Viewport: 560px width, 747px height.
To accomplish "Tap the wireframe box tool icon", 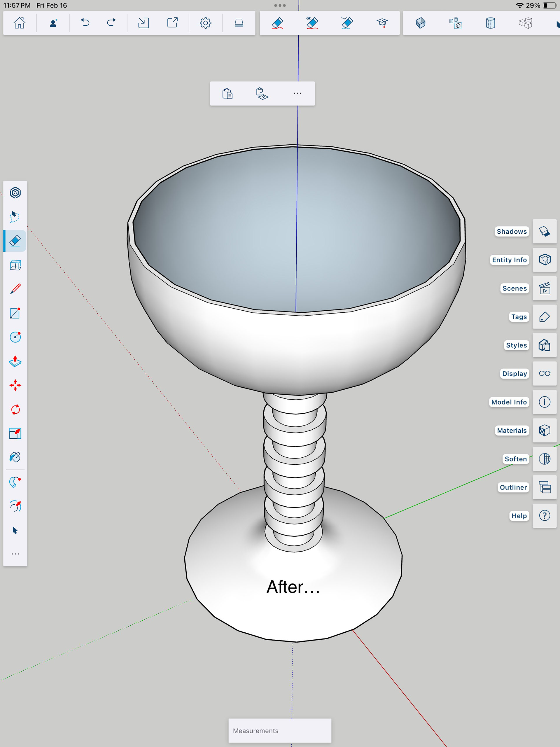I will 15,265.
